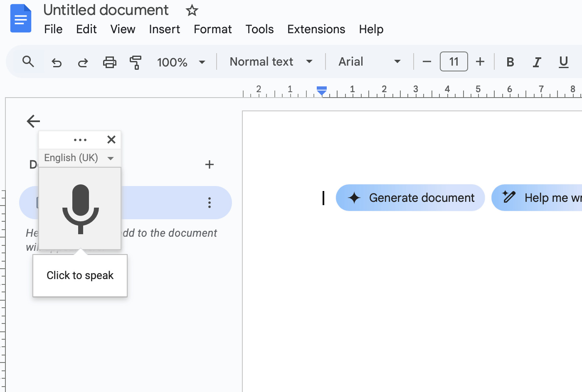Open the Arial font dropdown
Image resolution: width=582 pixels, height=392 pixels.
coord(369,61)
